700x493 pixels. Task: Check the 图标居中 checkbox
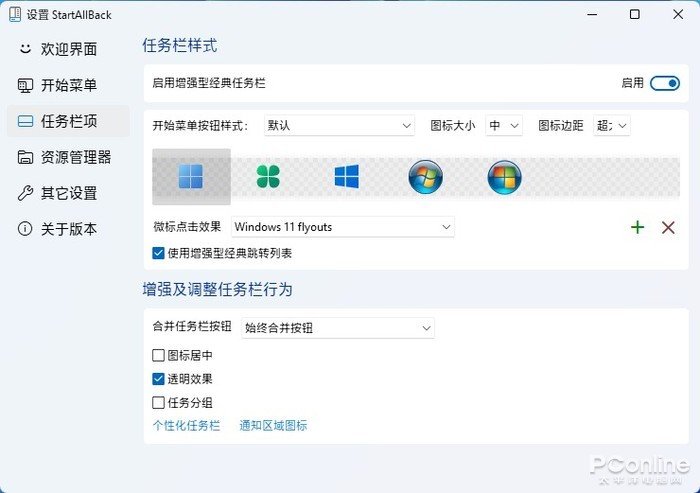[x=158, y=355]
